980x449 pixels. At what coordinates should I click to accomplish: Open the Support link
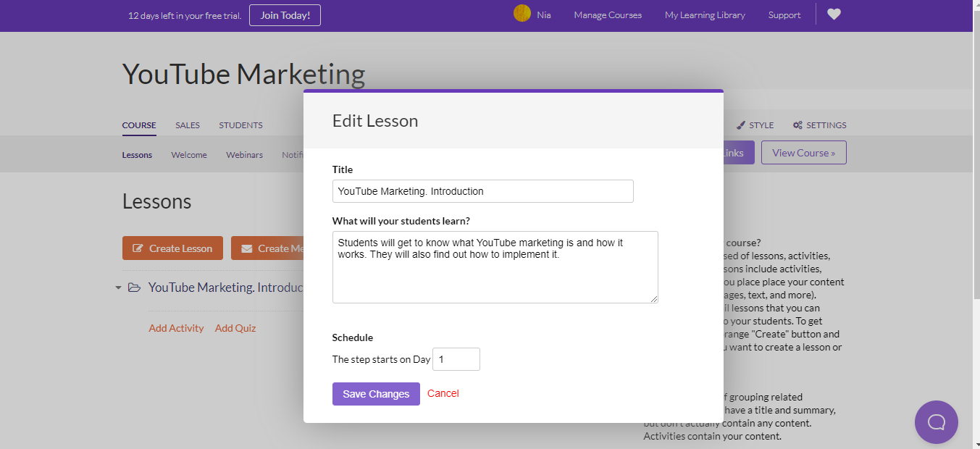[784, 15]
